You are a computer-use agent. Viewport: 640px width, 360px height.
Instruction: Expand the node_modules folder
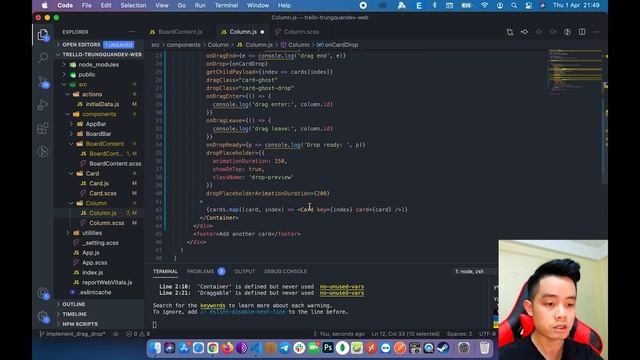pyautogui.click(x=98, y=64)
